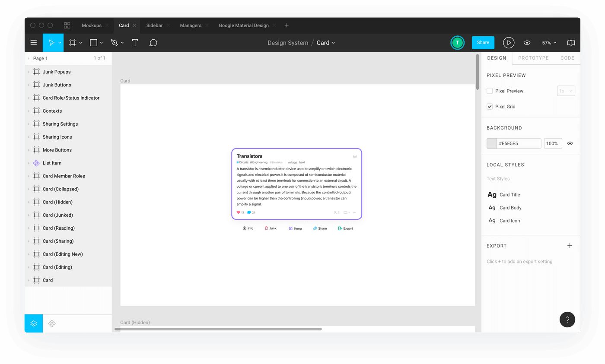This screenshot has width=605, height=364.
Task: Switch to the Prototype tab
Action: point(533,58)
